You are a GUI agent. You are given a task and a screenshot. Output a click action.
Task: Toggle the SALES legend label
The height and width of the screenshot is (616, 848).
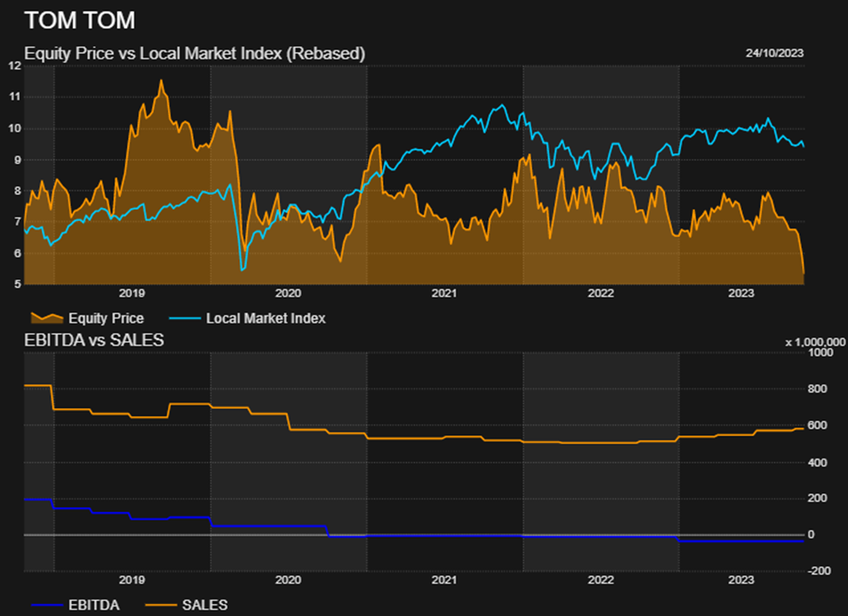tap(204, 605)
